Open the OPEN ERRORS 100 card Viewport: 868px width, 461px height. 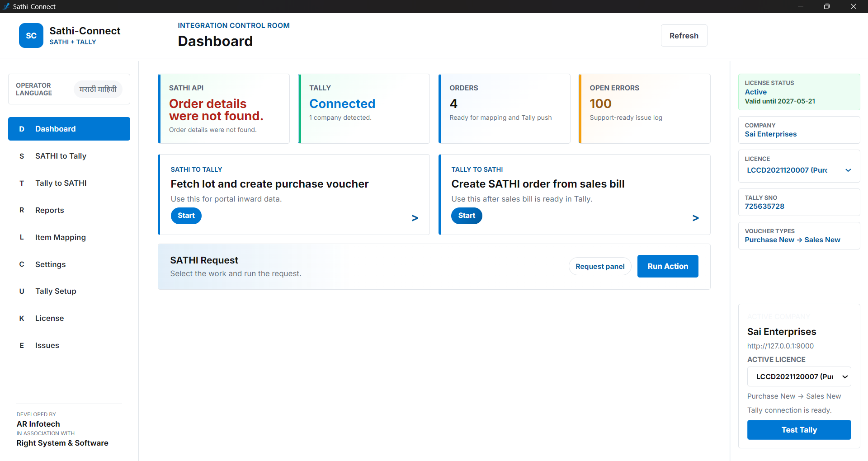tap(645, 109)
